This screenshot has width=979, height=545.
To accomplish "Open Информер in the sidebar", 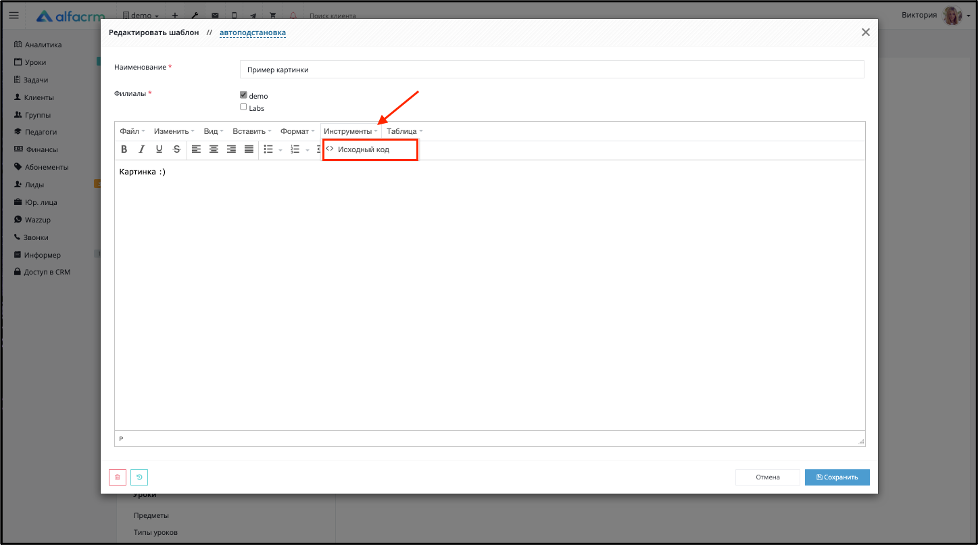I will tap(37, 255).
